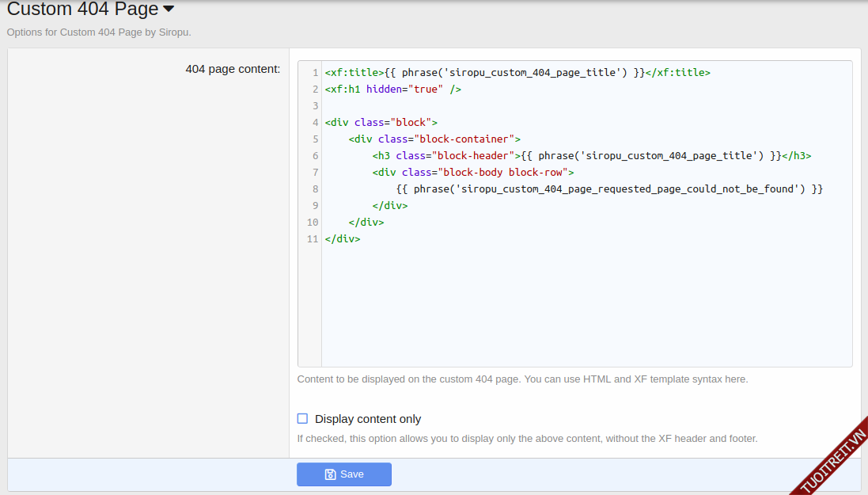The image size is (868, 495).
Task: Click the blank editor area below line 11
Action: click(586, 309)
